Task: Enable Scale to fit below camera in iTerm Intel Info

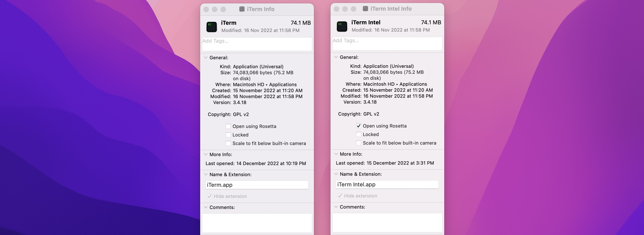Action: (358, 143)
